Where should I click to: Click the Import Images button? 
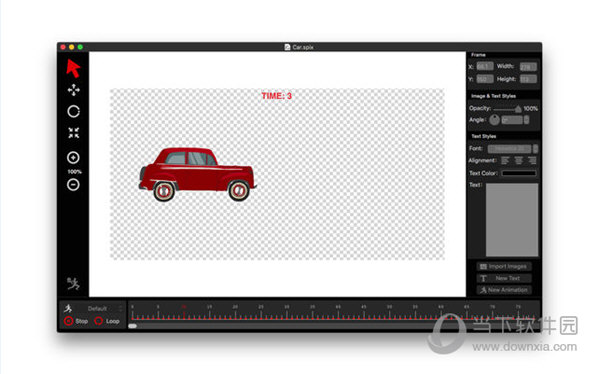tap(504, 266)
